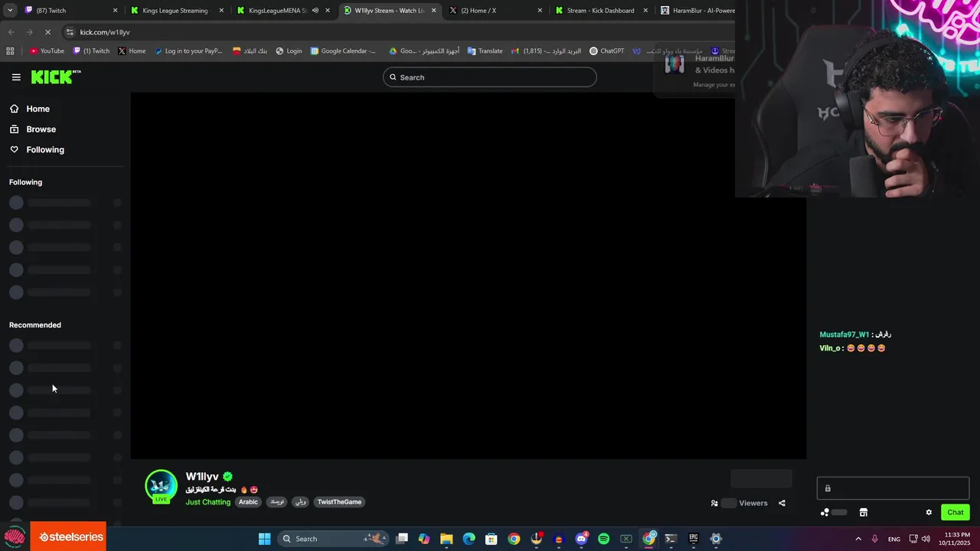This screenshot has height=551, width=980.
Task: Open Microsoft Edge from taskbar
Action: coord(469,539)
